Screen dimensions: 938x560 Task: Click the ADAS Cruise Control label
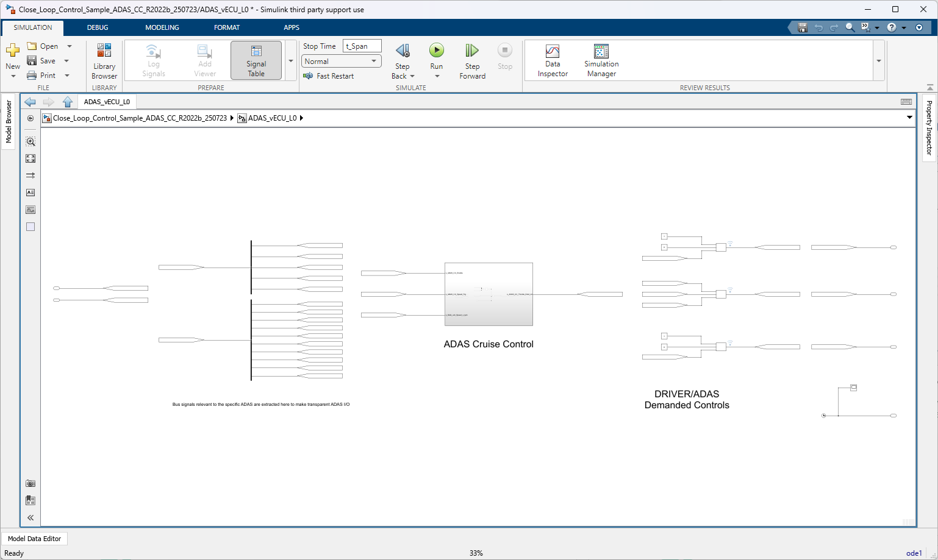pos(489,344)
